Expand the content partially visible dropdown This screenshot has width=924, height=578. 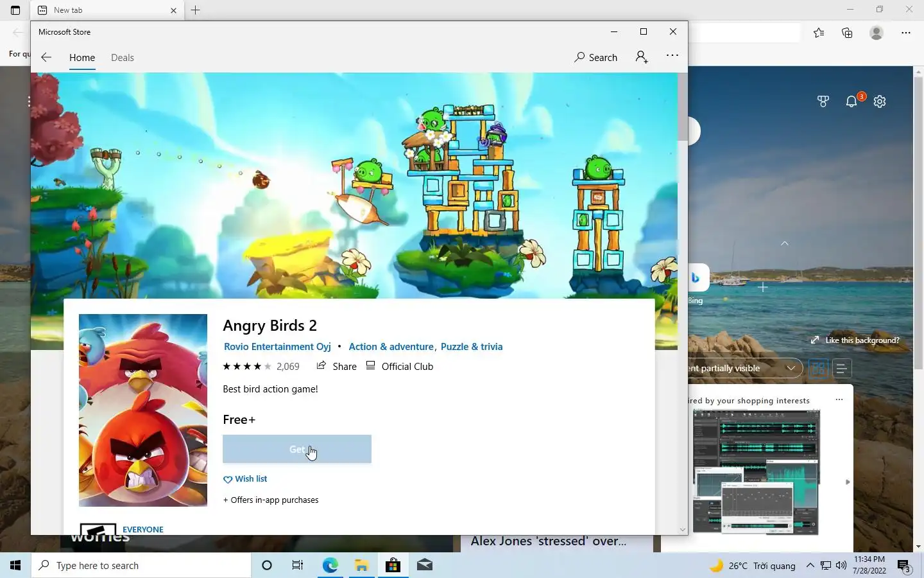coord(744,368)
